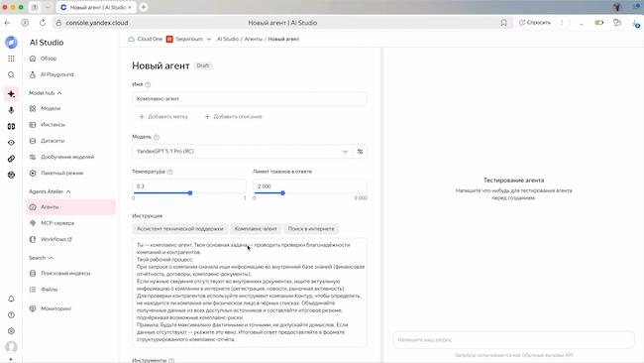Open the settings gear icon in rail
Viewport: 644px width, 363px height.
click(11, 331)
